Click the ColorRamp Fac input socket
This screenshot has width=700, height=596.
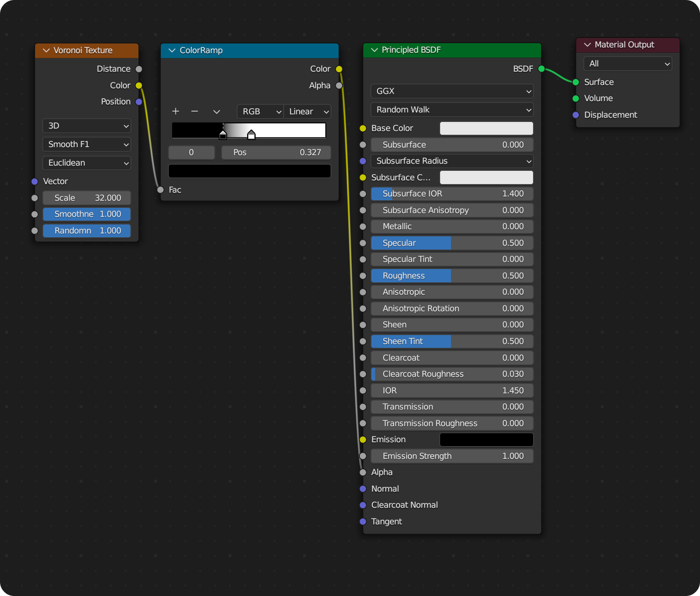[161, 190]
